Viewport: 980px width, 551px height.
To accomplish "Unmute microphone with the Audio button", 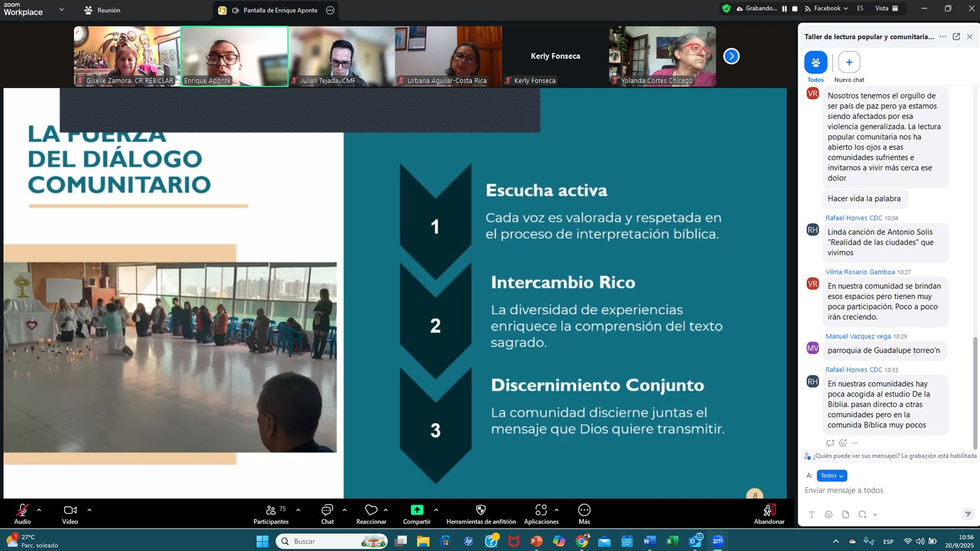I will point(23,514).
